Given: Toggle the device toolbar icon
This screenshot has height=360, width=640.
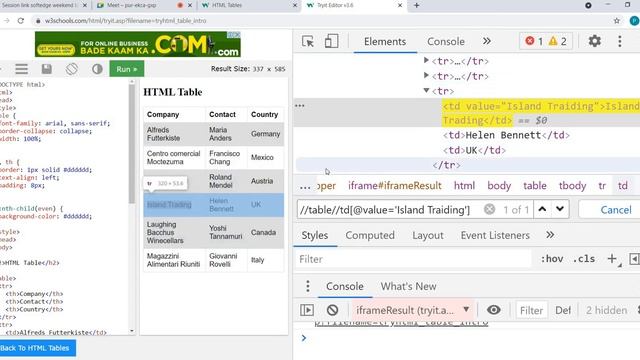Looking at the screenshot, I should [x=331, y=41].
